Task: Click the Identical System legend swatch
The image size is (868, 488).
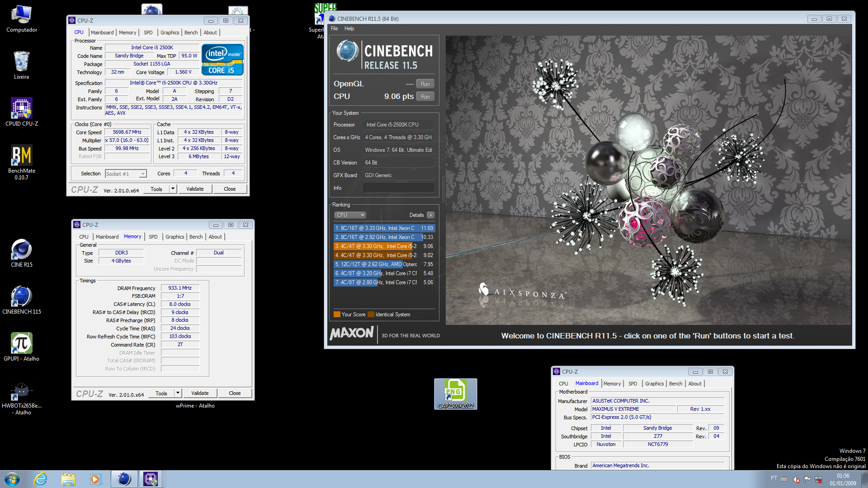Action: pos(371,314)
